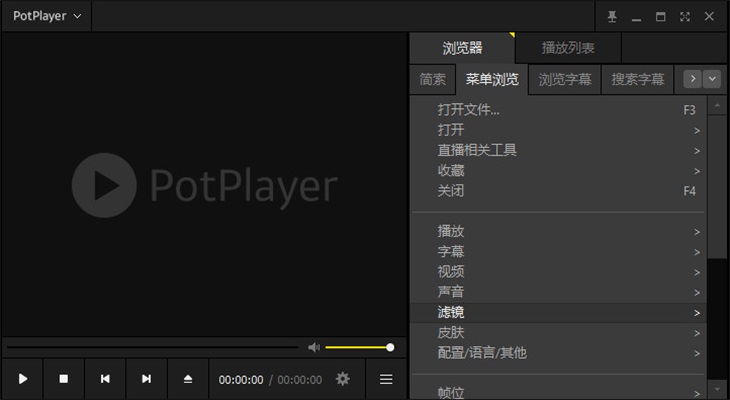The image size is (730, 400).
Task: Expand the 皮肤 submenu
Action: (558, 333)
